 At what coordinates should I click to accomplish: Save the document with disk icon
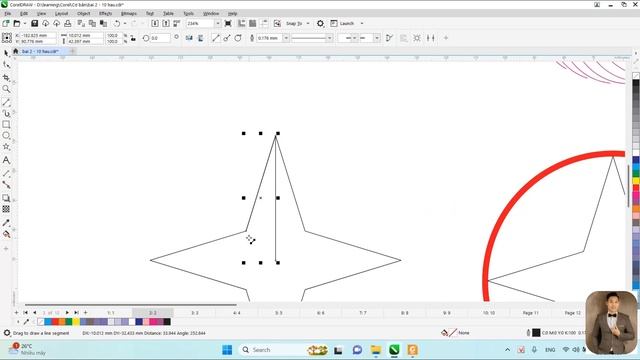tap(34, 24)
